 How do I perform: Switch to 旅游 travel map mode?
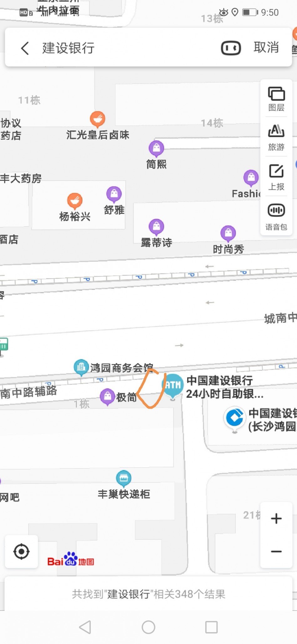click(x=276, y=138)
